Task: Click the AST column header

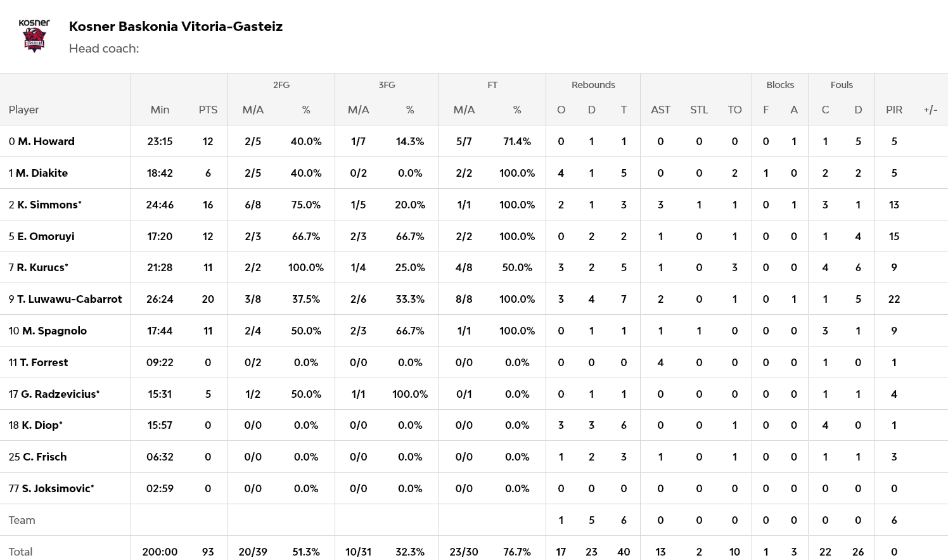Action: click(x=660, y=110)
